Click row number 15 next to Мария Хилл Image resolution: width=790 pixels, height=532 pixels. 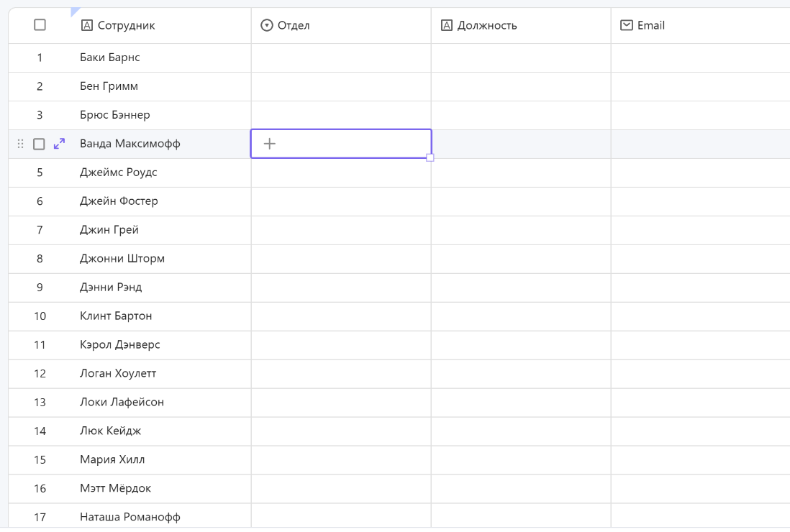pos(40,459)
